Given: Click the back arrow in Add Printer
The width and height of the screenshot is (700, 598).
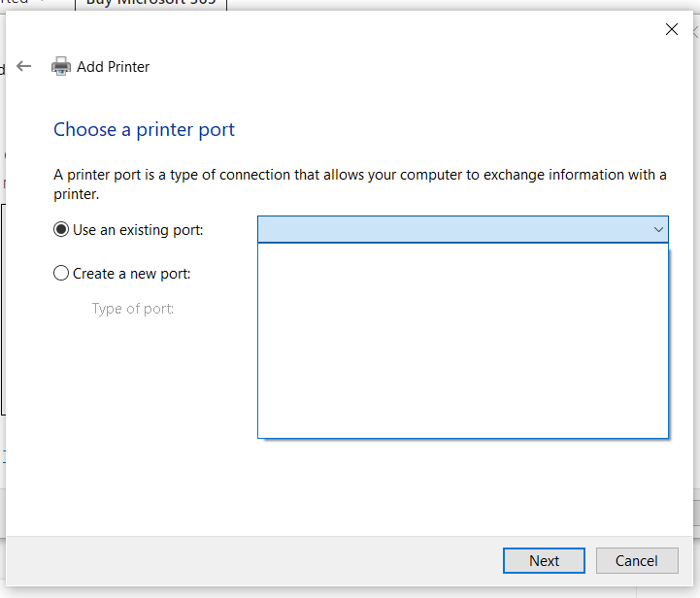Looking at the screenshot, I should click(x=24, y=66).
